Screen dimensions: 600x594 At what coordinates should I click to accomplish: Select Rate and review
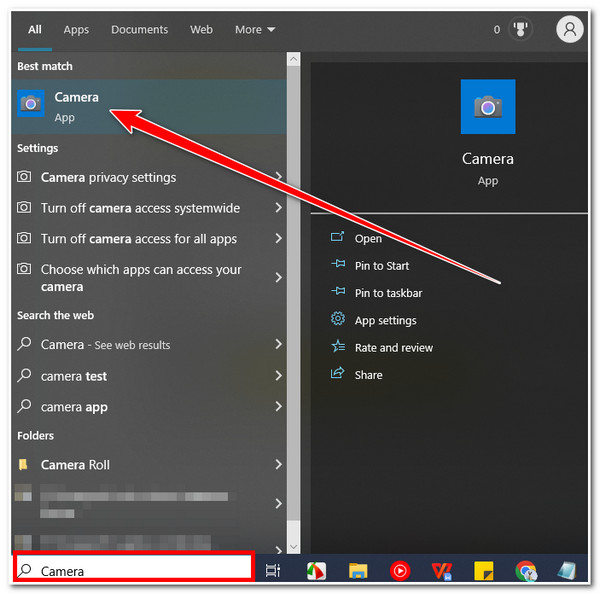pos(394,348)
